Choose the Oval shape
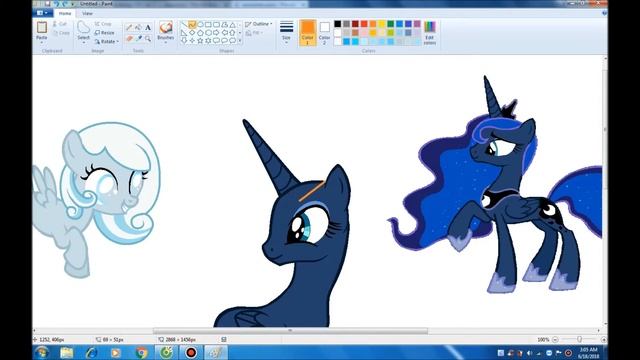The height and width of the screenshot is (360, 640). (x=200, y=24)
